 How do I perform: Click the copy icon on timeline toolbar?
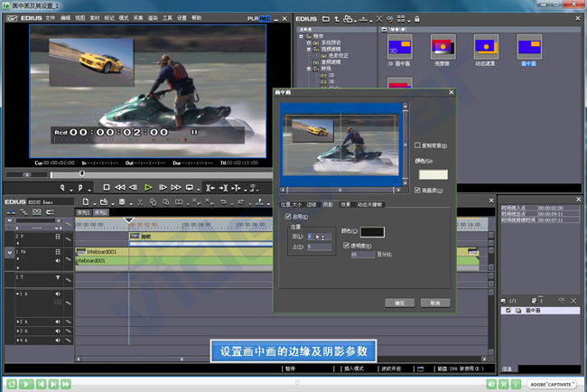(153, 202)
